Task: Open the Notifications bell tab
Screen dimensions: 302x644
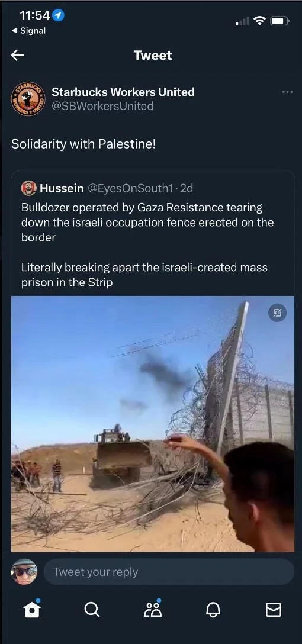Action: pos(213,610)
